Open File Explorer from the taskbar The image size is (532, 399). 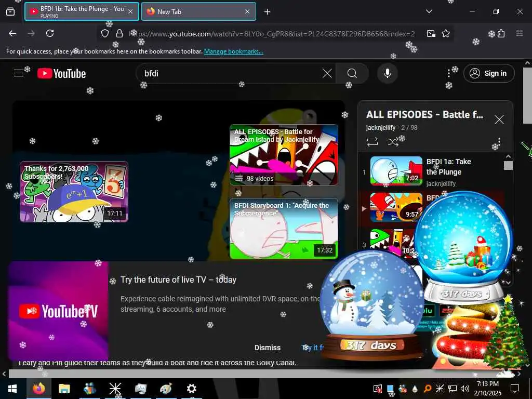(64, 389)
